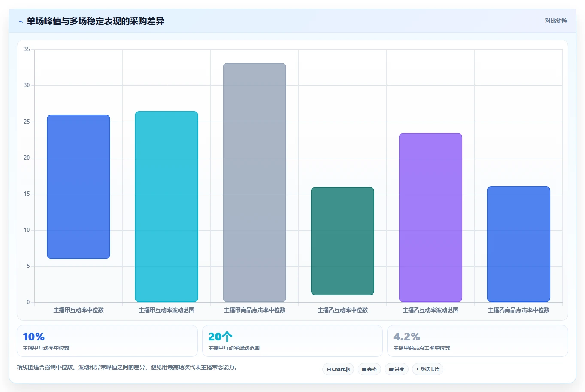Click the blue 主播乙商品点击率中位数 bar
Screen dimensions: 585x392
[518, 244]
